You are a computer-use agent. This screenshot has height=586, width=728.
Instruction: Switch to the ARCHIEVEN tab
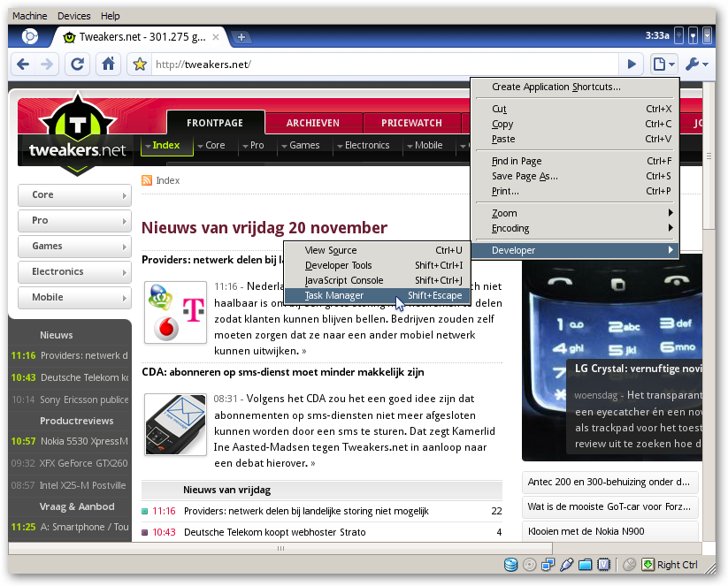coord(313,123)
